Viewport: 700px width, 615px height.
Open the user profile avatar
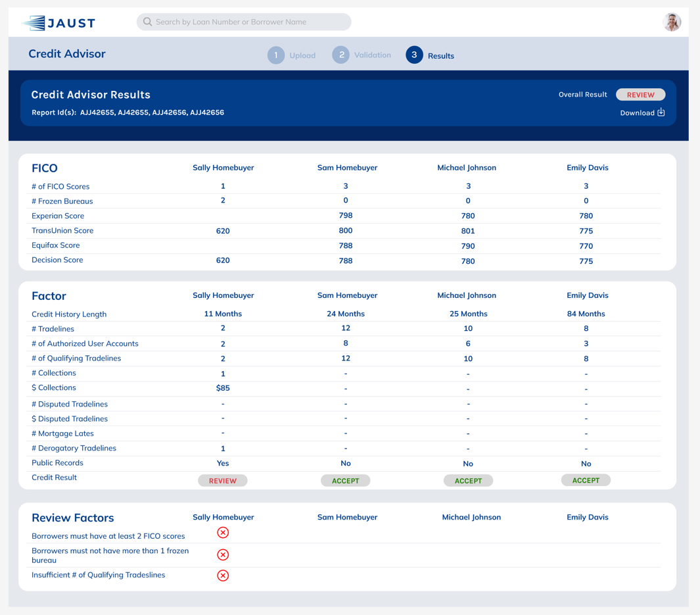[671, 22]
